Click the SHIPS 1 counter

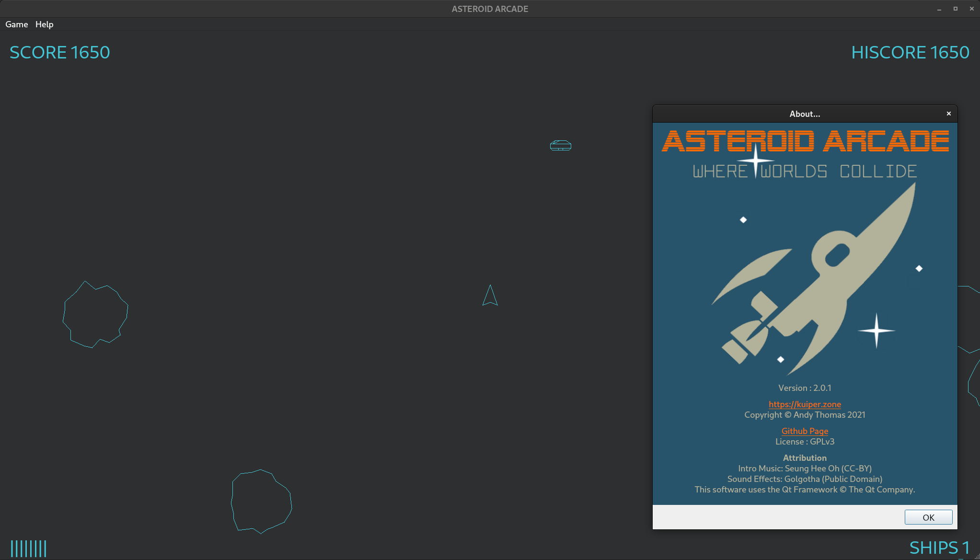click(939, 548)
